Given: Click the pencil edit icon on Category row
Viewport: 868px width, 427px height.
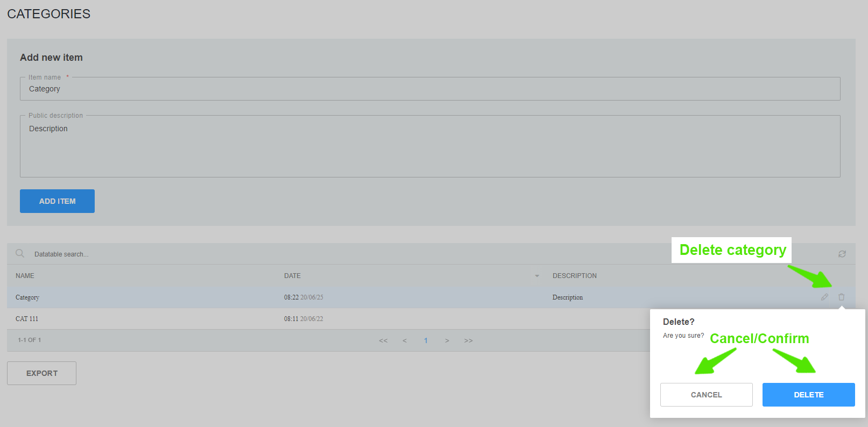Looking at the screenshot, I should [824, 297].
